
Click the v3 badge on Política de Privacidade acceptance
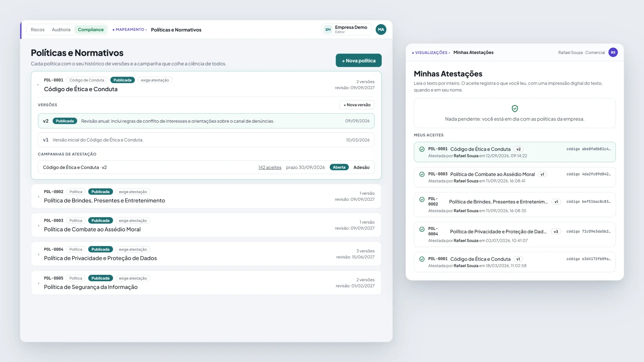pos(556,232)
